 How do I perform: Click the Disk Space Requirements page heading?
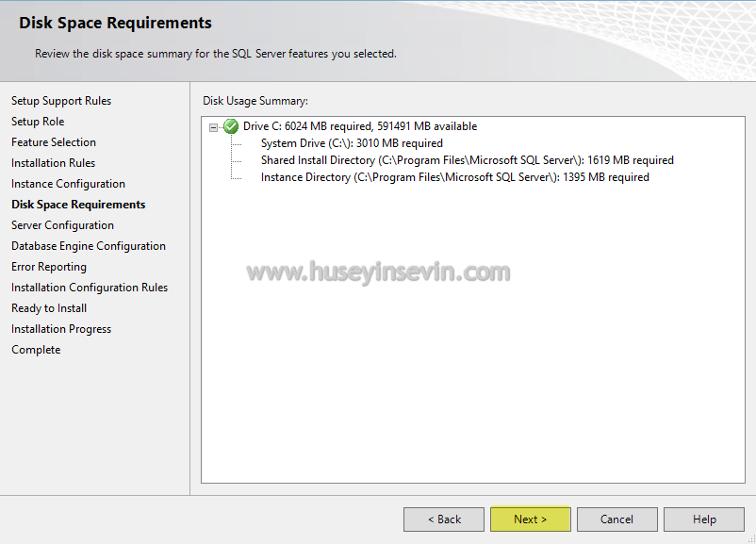click(x=115, y=23)
